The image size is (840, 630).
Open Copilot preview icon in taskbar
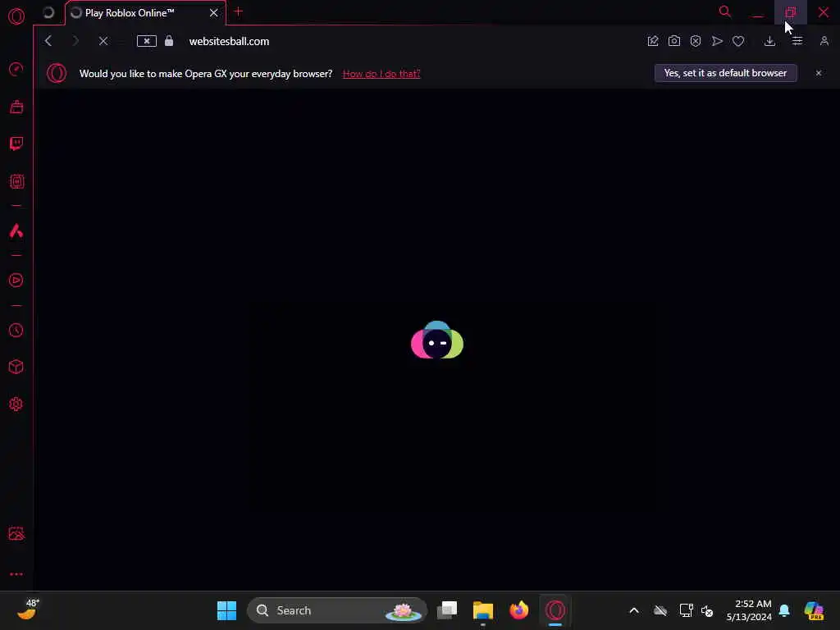[814, 610]
